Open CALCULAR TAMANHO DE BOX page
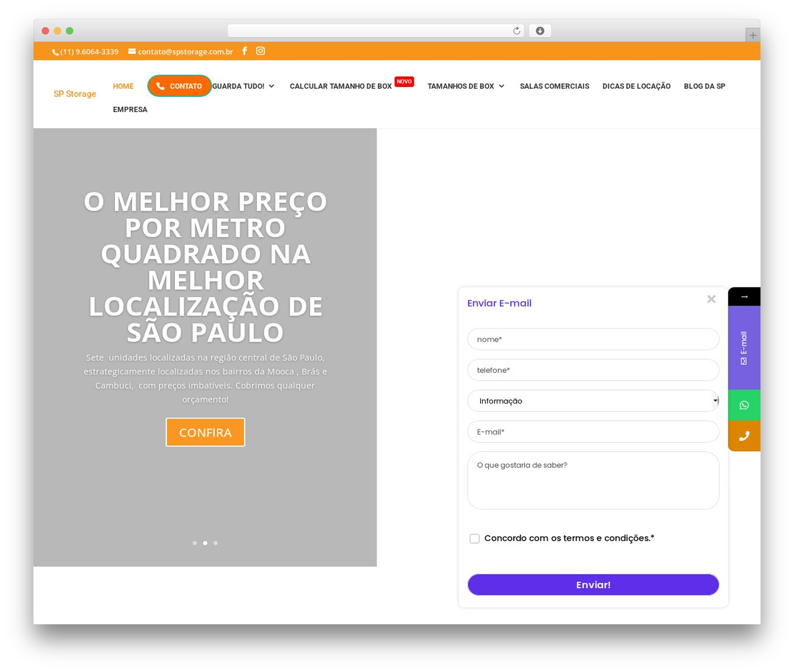The width and height of the screenshot is (794, 672). [341, 86]
